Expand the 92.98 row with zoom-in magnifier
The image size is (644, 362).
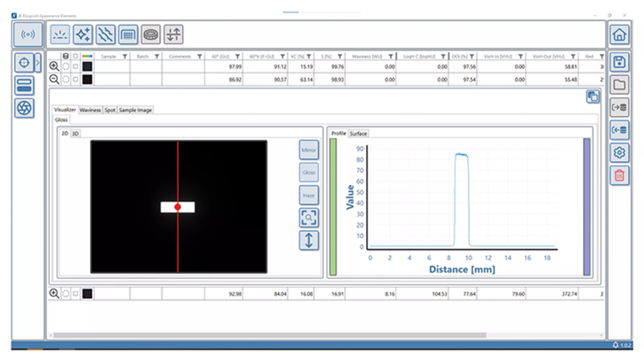pos(54,294)
